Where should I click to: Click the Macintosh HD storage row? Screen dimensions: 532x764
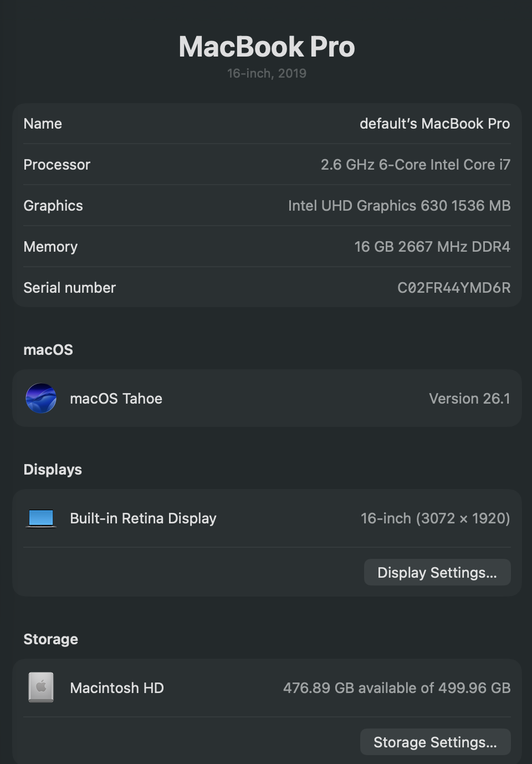[x=266, y=687]
